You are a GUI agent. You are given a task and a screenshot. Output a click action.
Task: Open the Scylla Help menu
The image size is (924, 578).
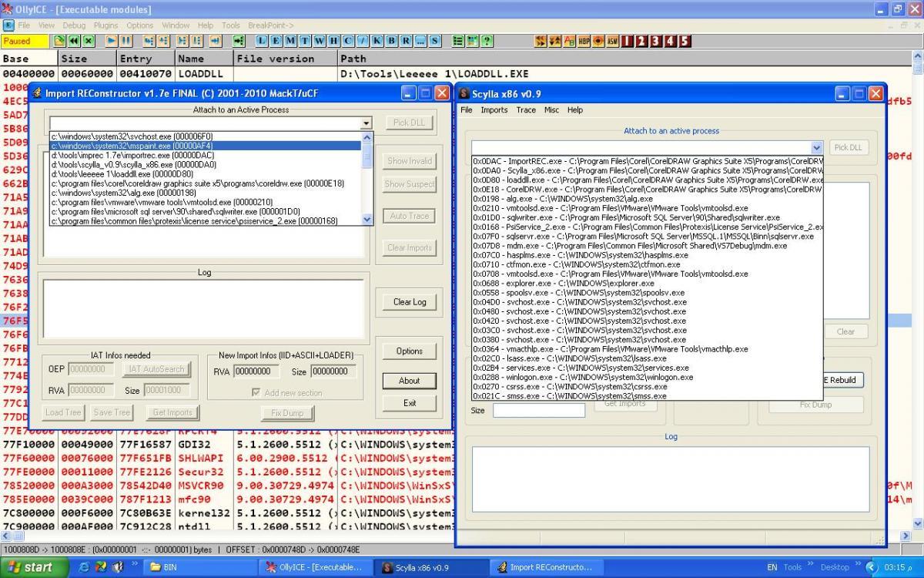pyautogui.click(x=575, y=110)
